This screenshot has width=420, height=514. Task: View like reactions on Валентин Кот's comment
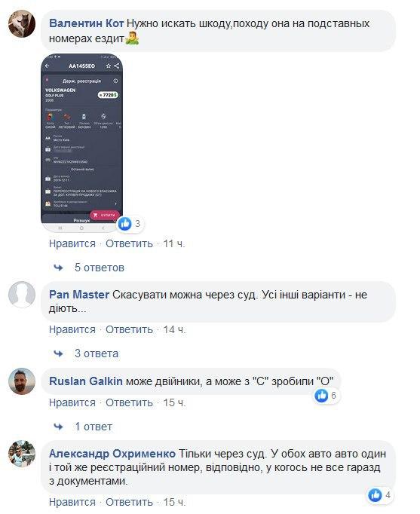pyautogui.click(x=130, y=224)
